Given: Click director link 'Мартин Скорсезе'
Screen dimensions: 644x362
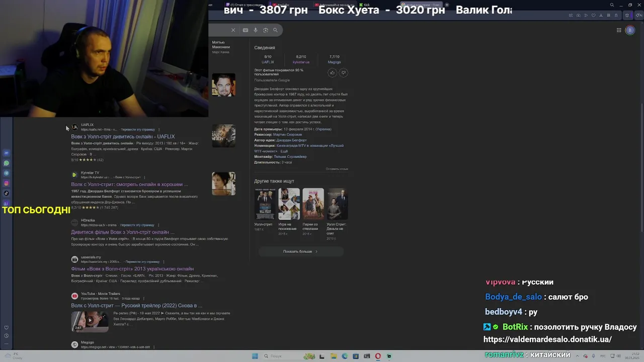Looking at the screenshot, I should (x=287, y=135).
